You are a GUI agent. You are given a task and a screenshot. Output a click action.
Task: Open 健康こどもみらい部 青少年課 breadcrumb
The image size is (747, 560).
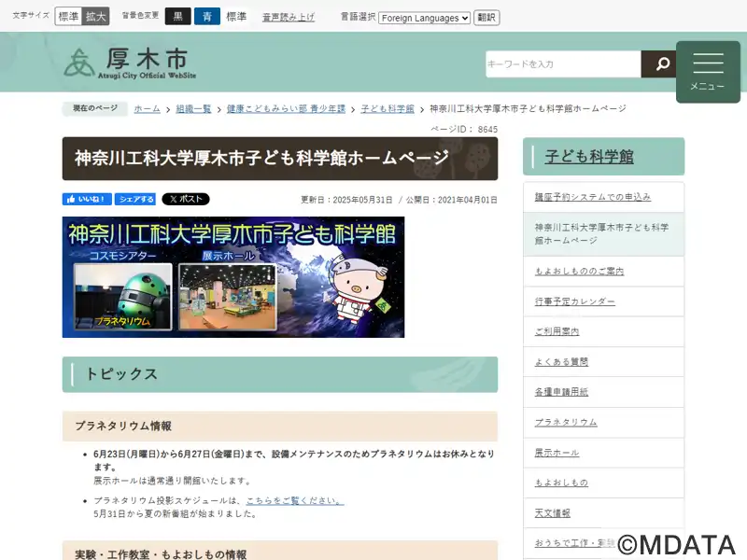[x=286, y=108]
